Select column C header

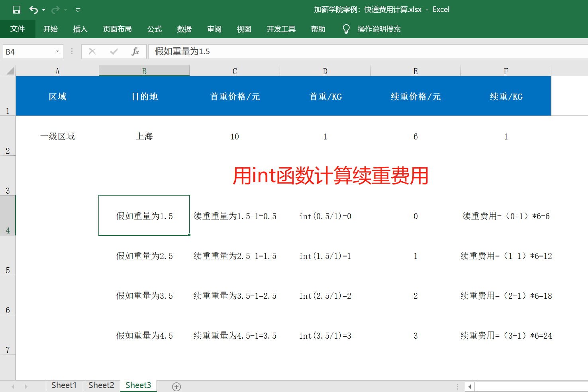pos(235,71)
